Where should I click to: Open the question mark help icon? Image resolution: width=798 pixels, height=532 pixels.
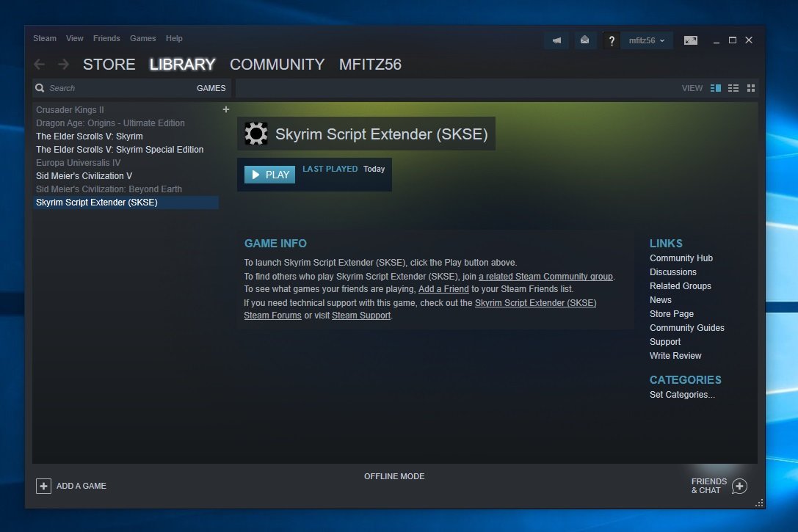click(612, 40)
